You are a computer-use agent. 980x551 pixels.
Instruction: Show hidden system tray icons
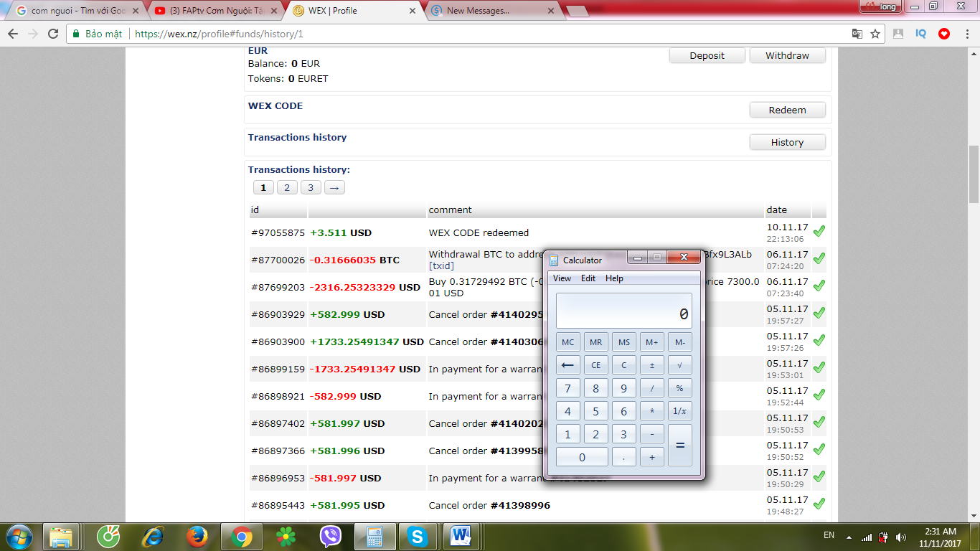tap(849, 537)
